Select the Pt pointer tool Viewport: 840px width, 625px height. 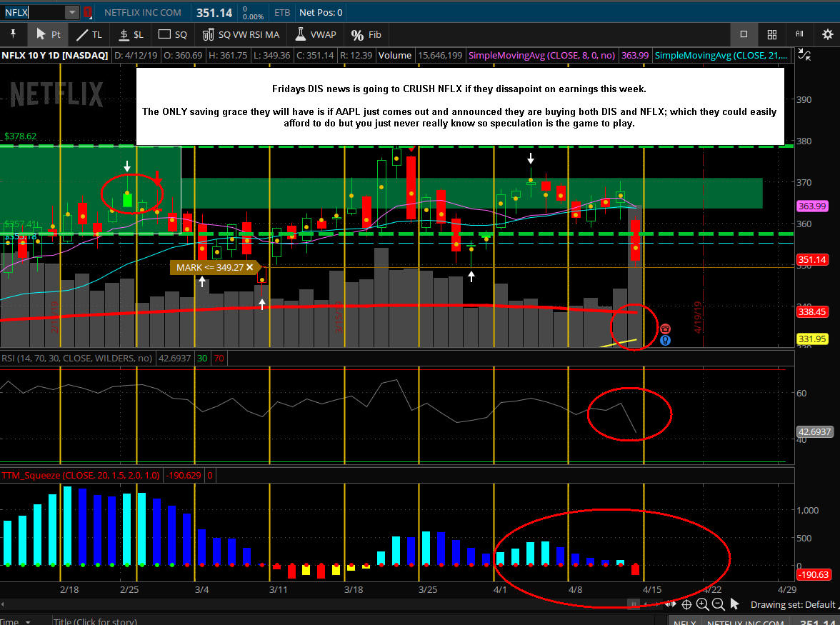point(47,34)
